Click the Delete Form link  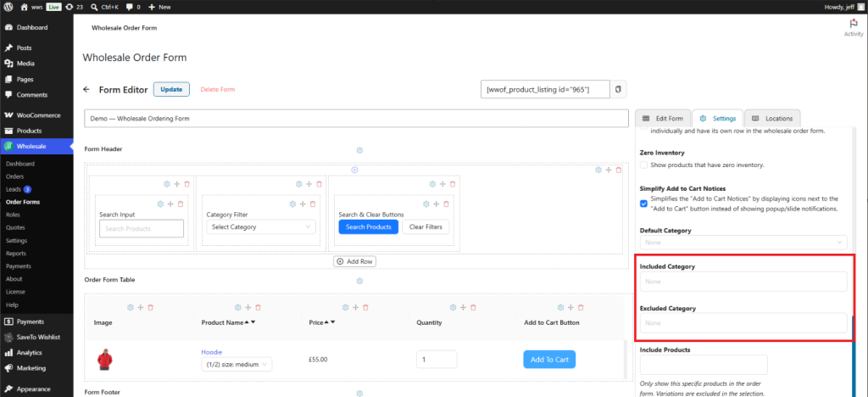pyautogui.click(x=218, y=89)
